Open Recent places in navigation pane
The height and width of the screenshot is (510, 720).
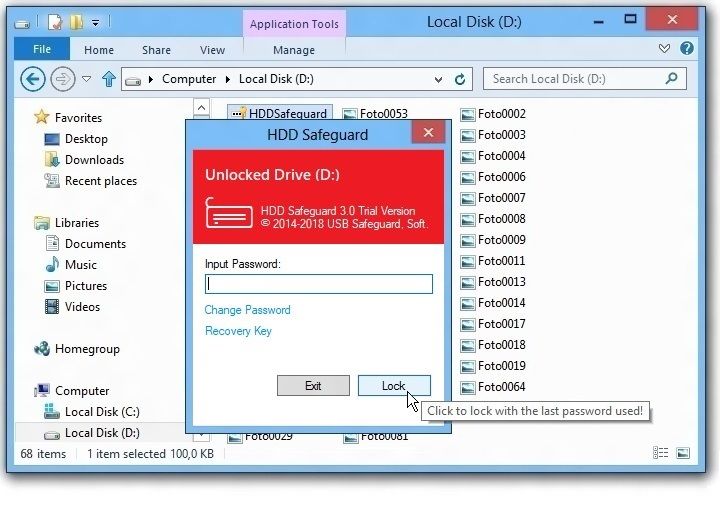101,181
